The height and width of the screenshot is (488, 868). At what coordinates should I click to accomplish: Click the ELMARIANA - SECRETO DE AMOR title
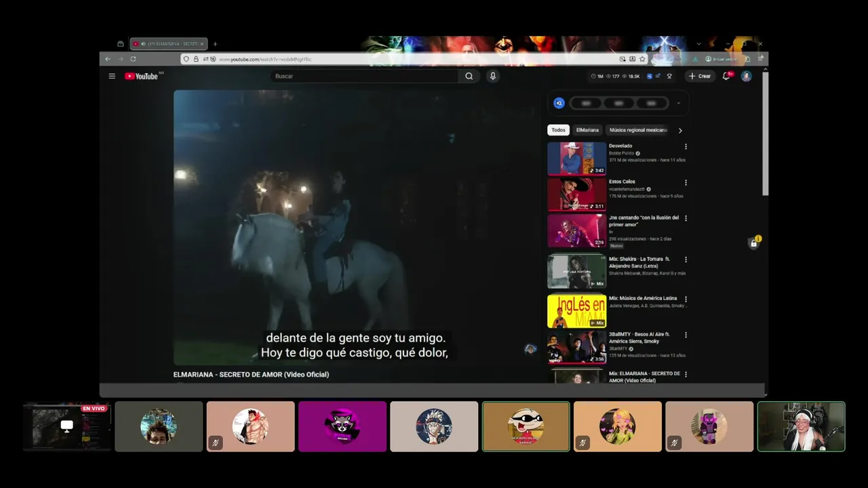tap(251, 374)
